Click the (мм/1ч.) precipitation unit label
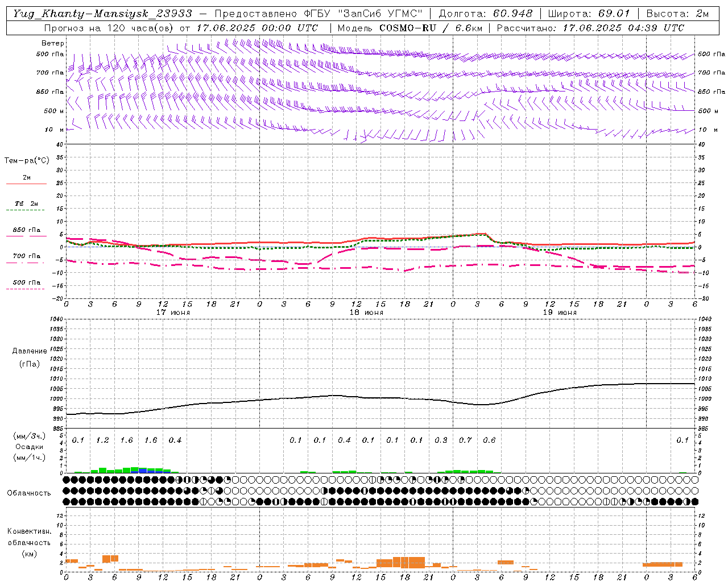Screen dimensions: 728x582 click(29, 458)
